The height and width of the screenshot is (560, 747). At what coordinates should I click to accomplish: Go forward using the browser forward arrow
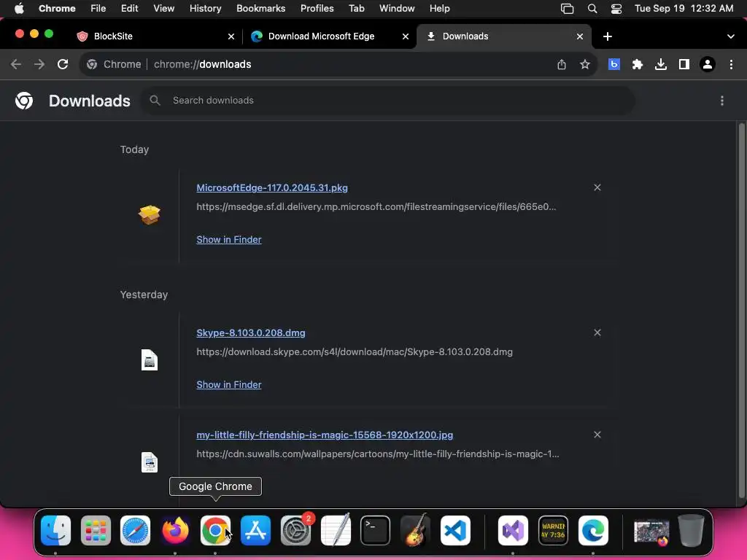pos(39,64)
